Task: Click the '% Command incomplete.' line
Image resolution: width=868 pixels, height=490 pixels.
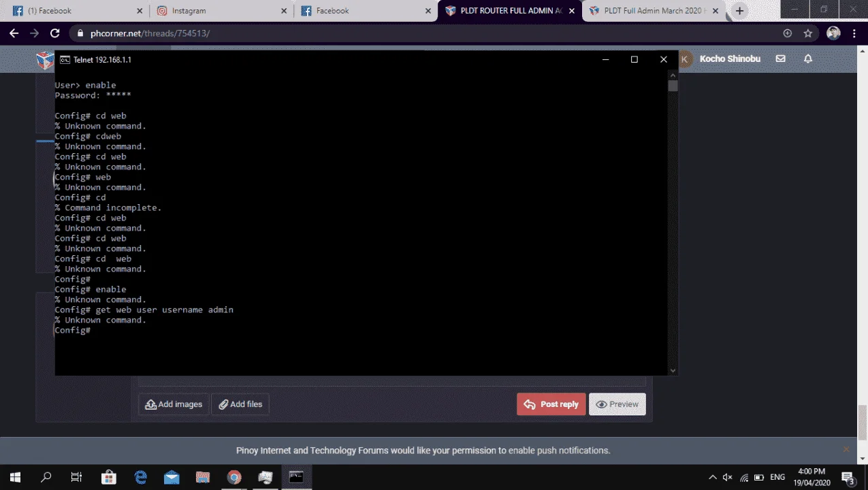Action: pos(108,208)
